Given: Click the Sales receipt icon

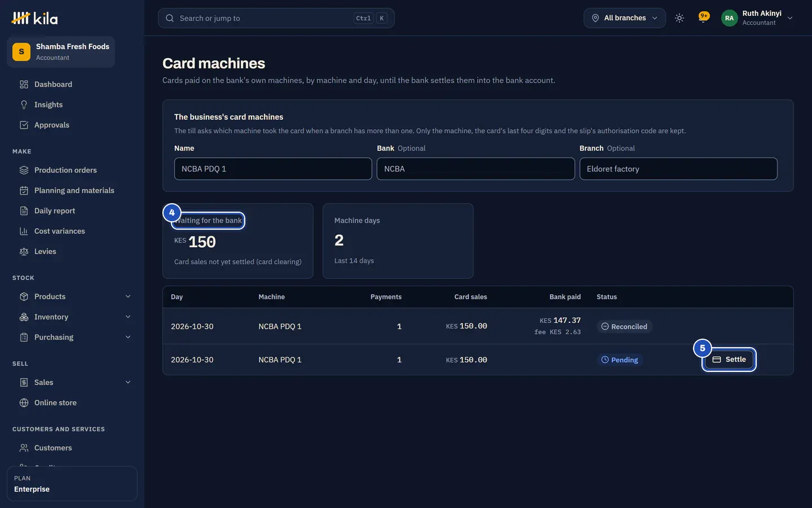Looking at the screenshot, I should (24, 382).
